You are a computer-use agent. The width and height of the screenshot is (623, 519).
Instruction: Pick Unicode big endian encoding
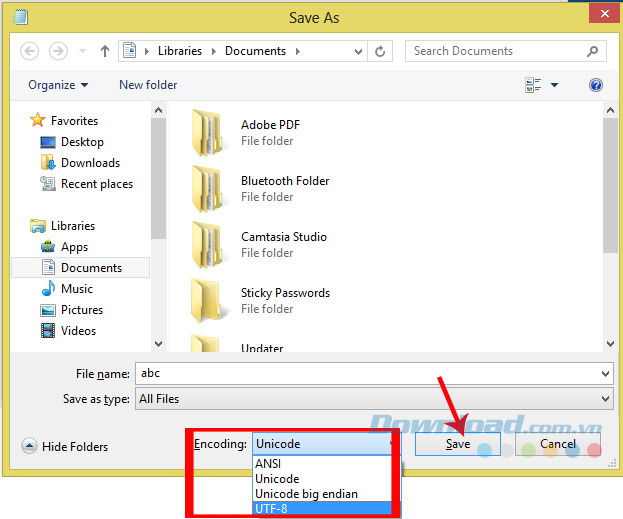(x=306, y=493)
